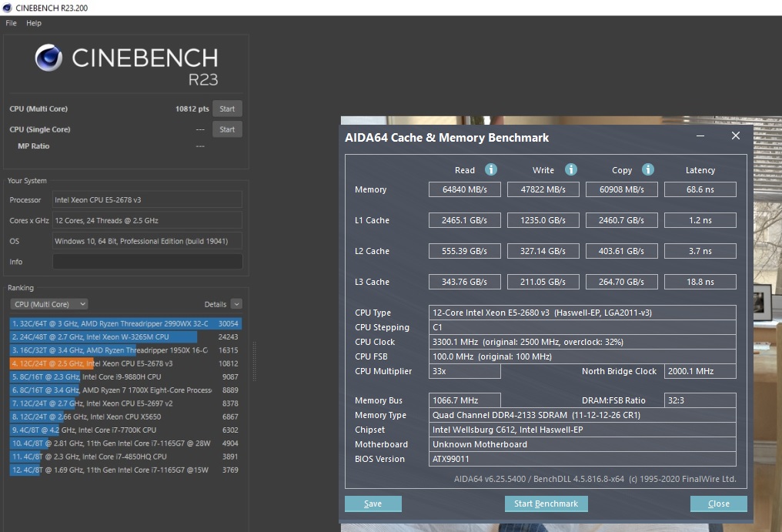The width and height of the screenshot is (782, 532).
Task: Select rank 11 Core i7-4850HQ row
Action: click(125, 457)
